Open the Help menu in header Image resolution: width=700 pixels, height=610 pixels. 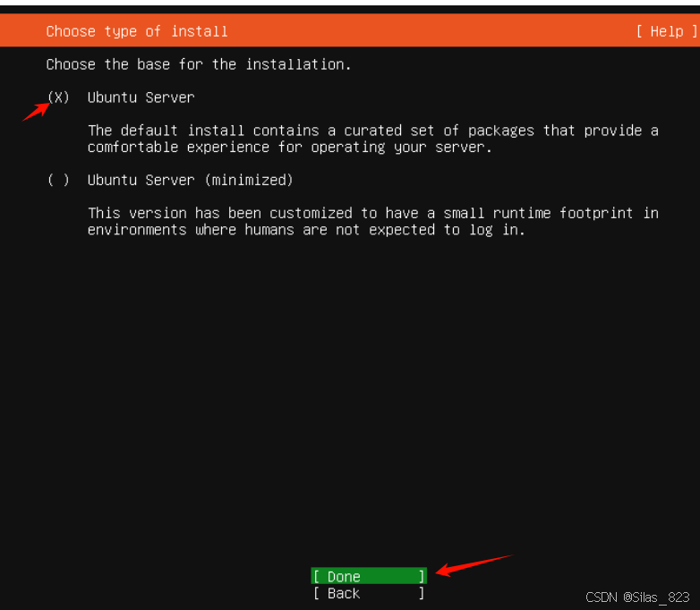667,31
